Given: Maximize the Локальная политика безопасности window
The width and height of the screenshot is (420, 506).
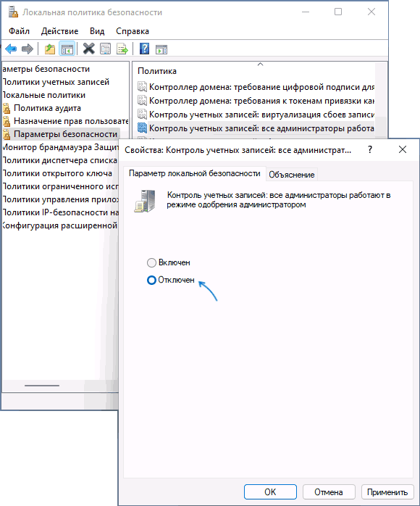Looking at the screenshot, I should pos(338,12).
